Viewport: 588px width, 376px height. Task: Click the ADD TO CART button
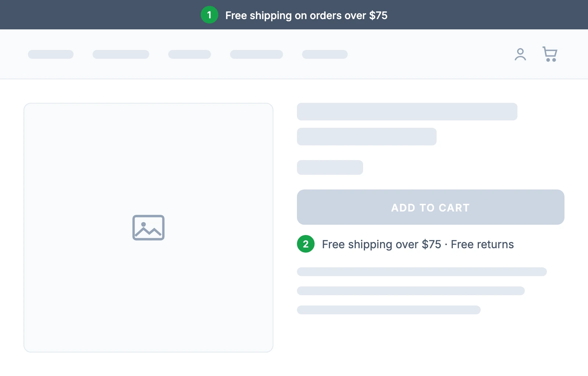[x=430, y=207]
